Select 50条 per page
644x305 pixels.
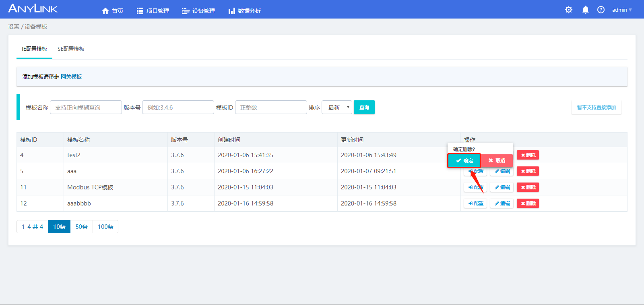click(82, 227)
